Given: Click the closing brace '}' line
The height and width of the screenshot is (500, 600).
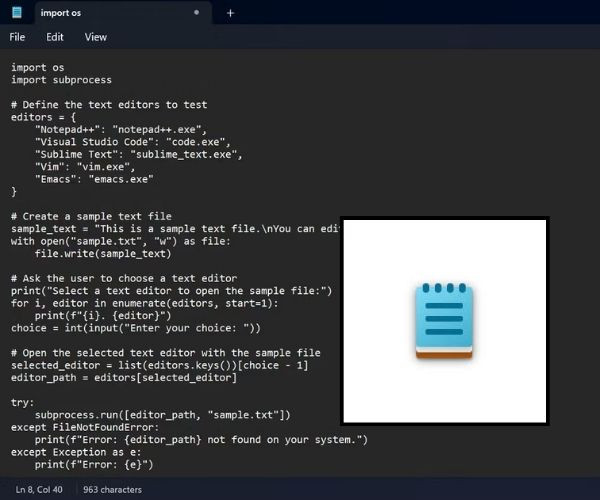Looking at the screenshot, I should pos(14,192).
